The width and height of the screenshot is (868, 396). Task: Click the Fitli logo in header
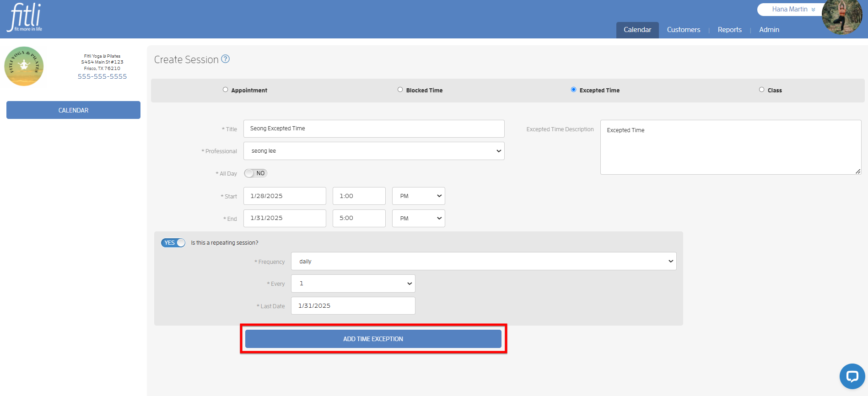pos(25,17)
